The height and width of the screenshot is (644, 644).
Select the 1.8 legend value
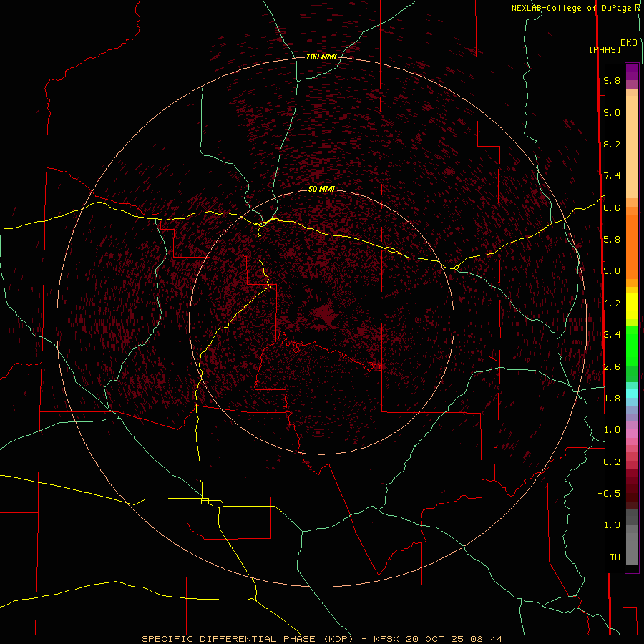612,398
